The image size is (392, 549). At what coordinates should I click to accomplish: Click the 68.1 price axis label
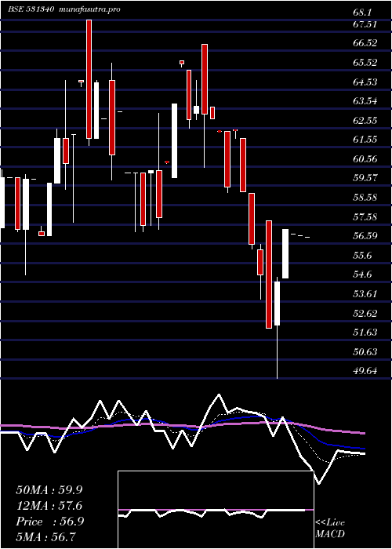[x=363, y=13]
